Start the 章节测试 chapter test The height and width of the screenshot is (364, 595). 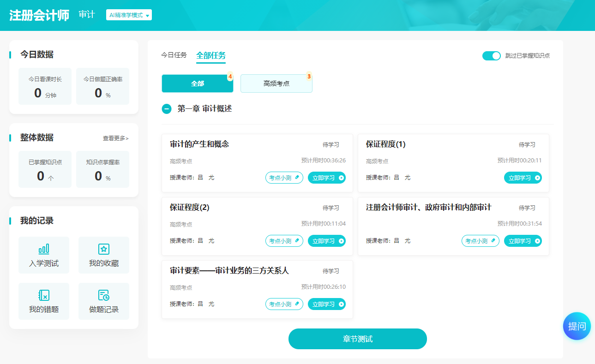[x=357, y=339]
